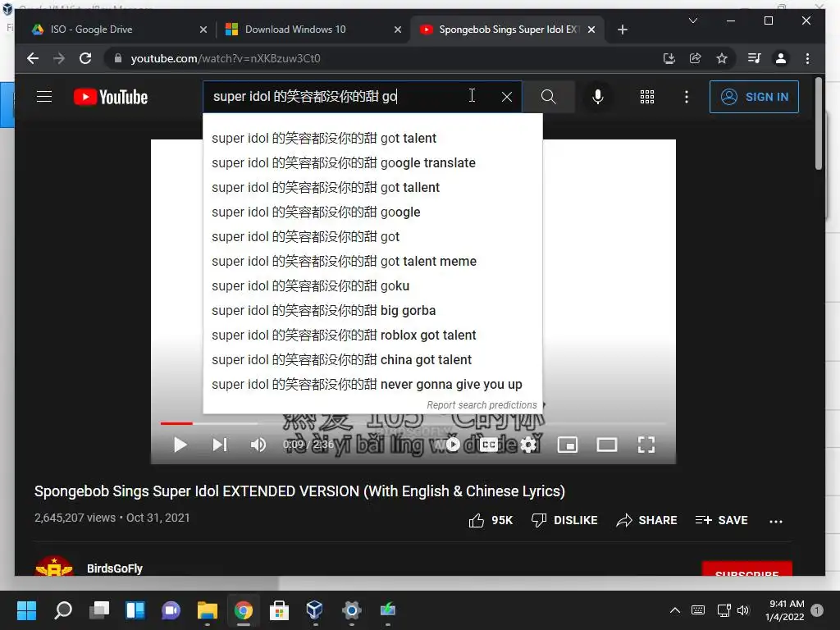
Task: Open a new browser tab
Action: 622,30
